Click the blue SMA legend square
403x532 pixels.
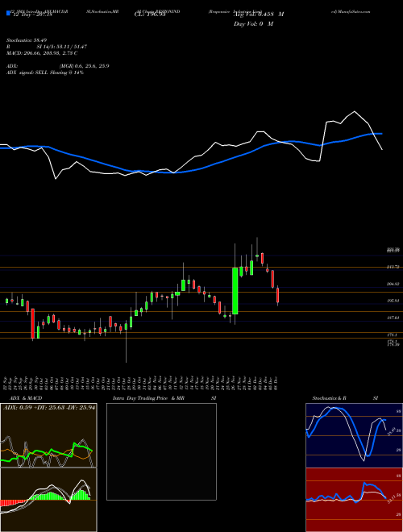click(x=8, y=14)
